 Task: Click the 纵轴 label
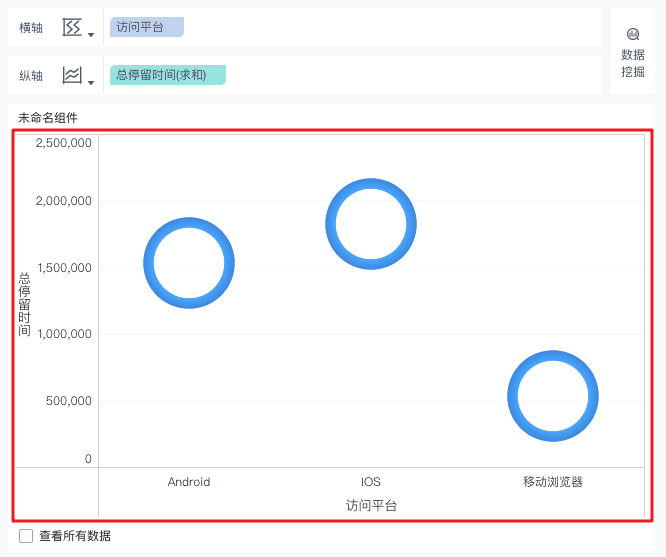click(x=31, y=76)
